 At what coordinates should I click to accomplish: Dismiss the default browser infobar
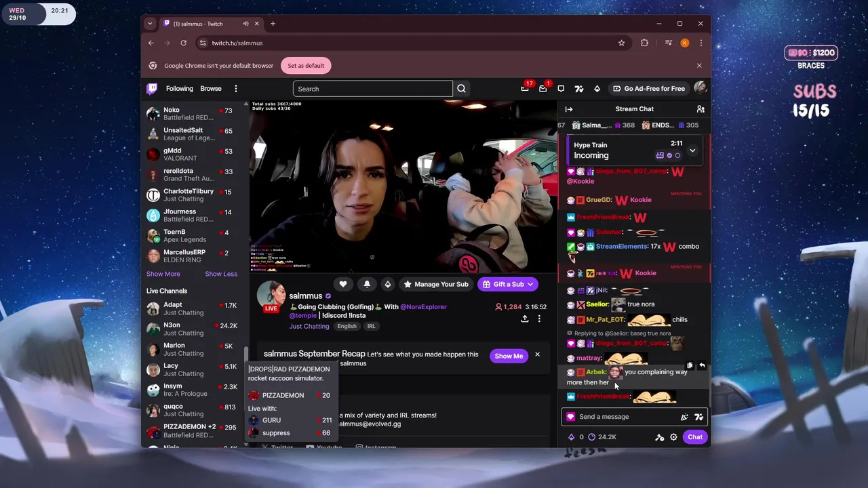pos(699,66)
